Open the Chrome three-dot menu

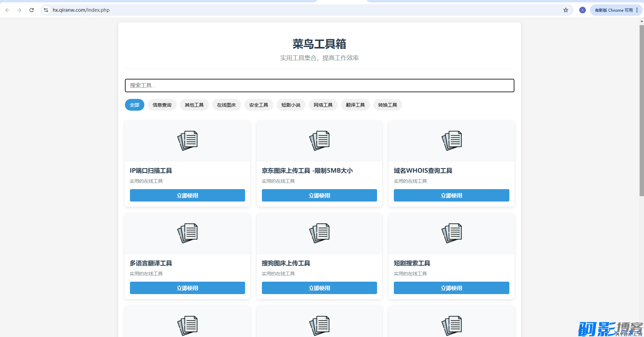(x=637, y=10)
